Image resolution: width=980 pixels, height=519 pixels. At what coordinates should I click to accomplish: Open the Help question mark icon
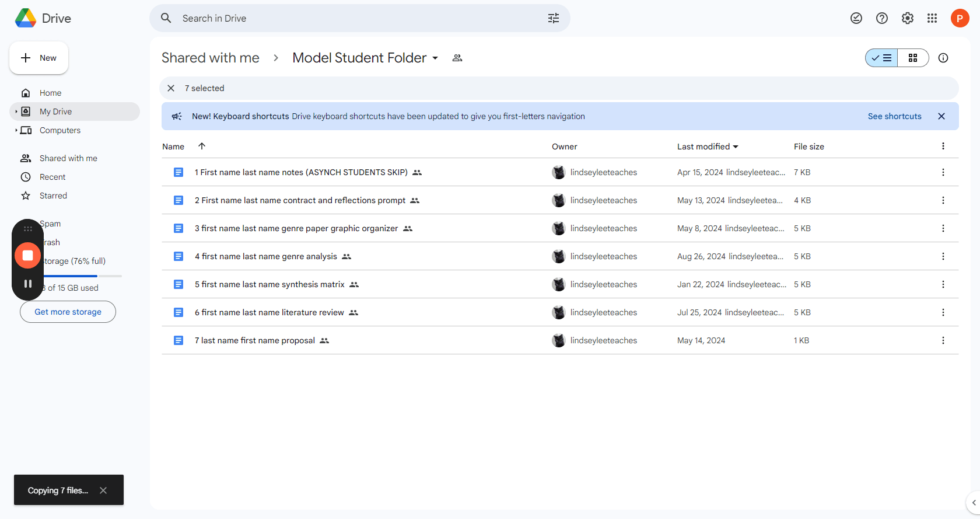point(882,18)
